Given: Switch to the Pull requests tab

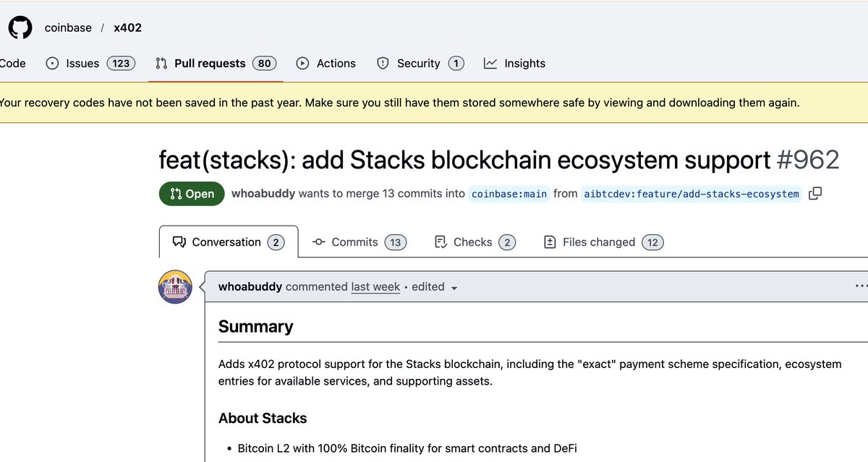Looking at the screenshot, I should (216, 64).
